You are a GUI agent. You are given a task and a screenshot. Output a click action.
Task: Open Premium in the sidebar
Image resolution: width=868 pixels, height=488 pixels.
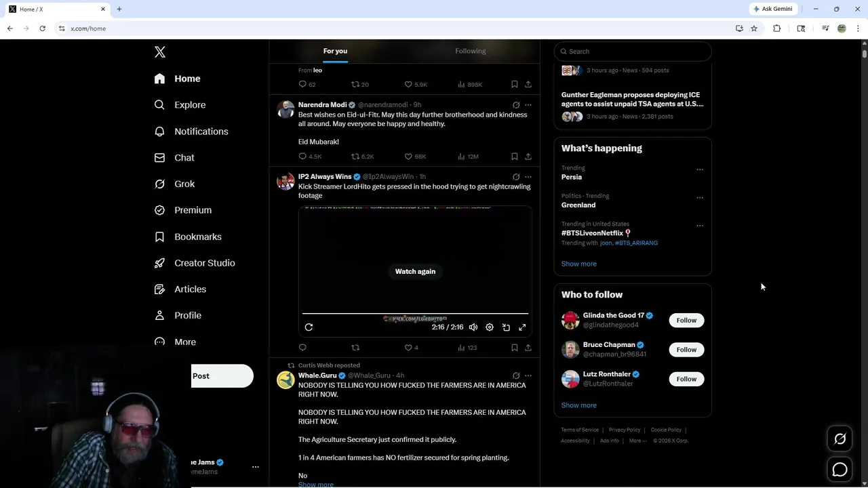tap(183, 210)
